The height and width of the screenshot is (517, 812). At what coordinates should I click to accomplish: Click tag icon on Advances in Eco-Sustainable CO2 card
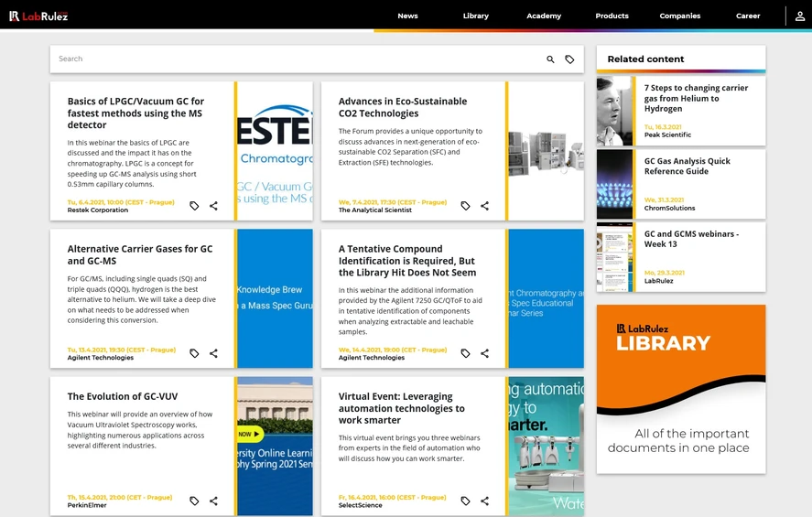(x=466, y=206)
